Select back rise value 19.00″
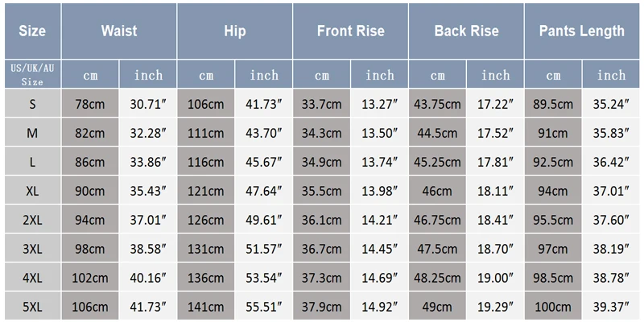The width and height of the screenshot is (644, 322). [x=495, y=278]
